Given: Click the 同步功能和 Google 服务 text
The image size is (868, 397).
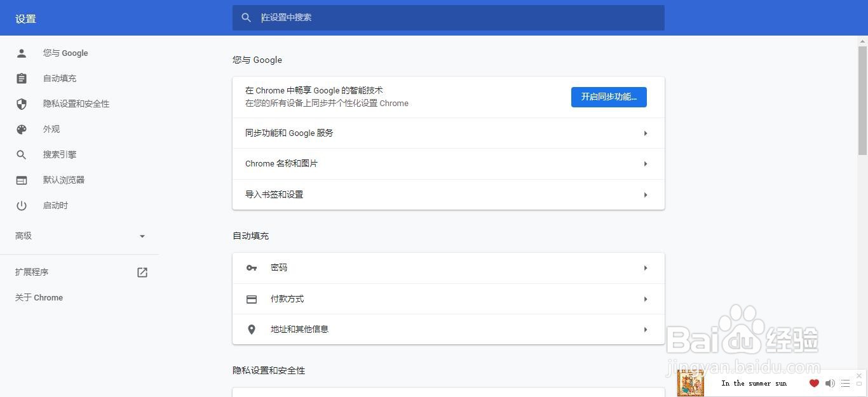Looking at the screenshot, I should tap(289, 133).
